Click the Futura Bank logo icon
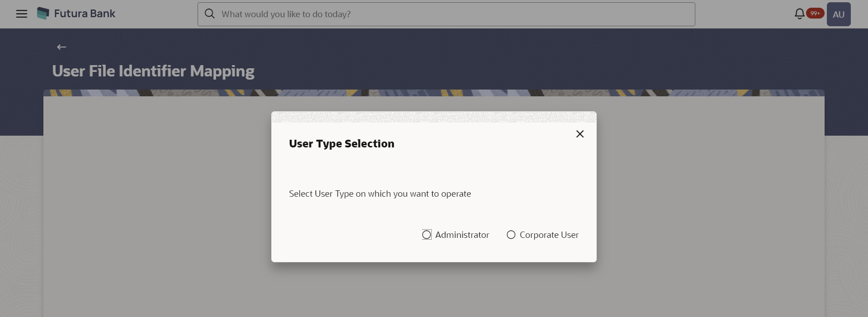The height and width of the screenshot is (317, 868). point(43,14)
